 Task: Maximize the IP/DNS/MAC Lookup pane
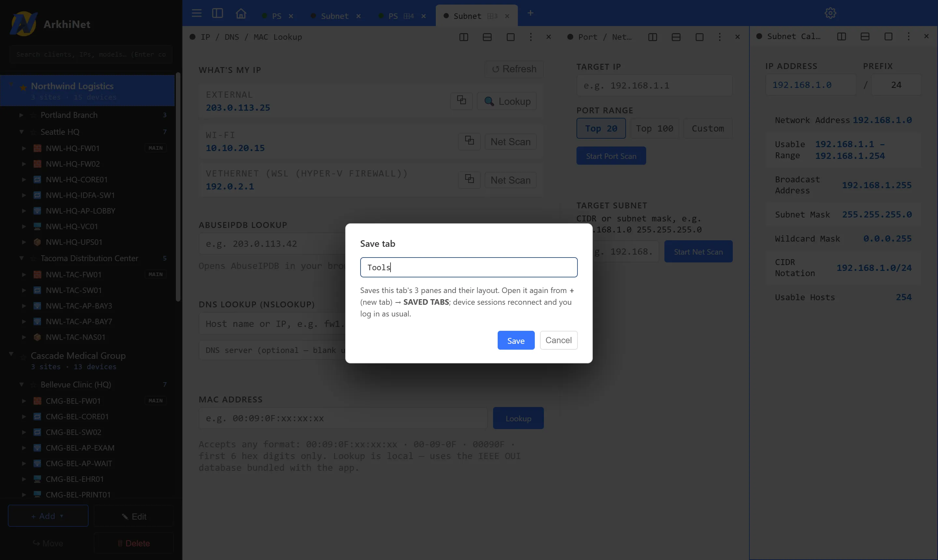pyautogui.click(x=510, y=37)
